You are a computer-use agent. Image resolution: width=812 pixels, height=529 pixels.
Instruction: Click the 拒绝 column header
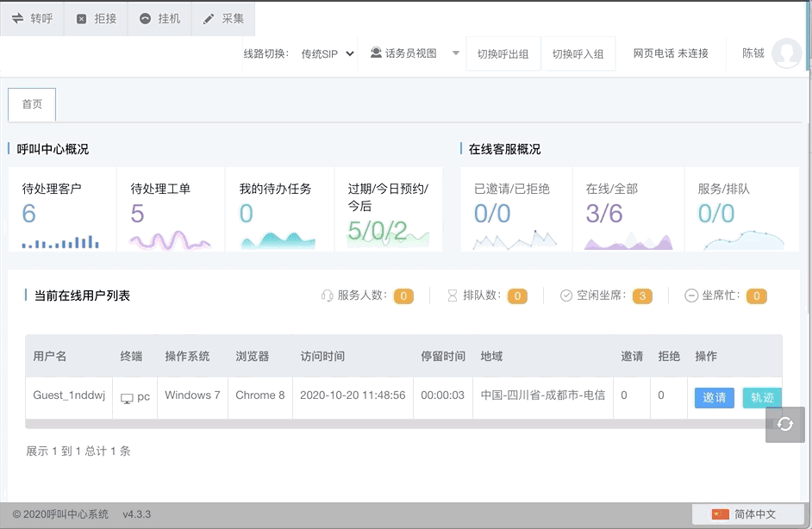tap(669, 356)
